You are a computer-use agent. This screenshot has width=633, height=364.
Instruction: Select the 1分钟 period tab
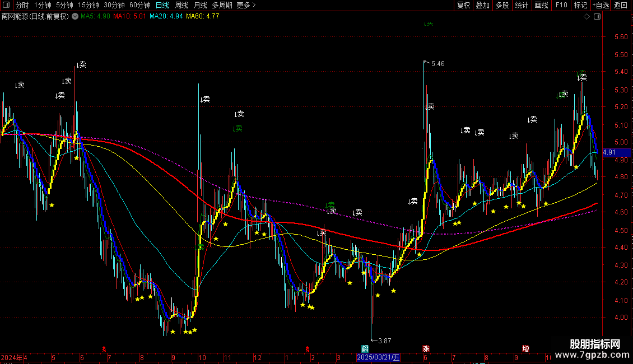pos(43,5)
